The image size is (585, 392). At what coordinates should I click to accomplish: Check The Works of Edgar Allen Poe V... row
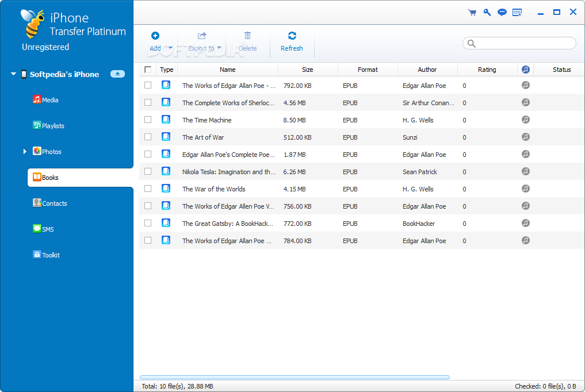click(148, 206)
